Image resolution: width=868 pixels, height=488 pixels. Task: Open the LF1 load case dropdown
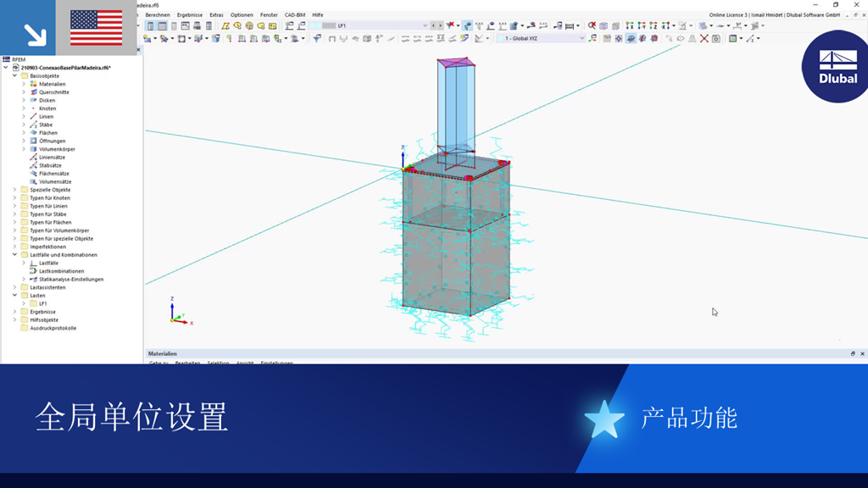coord(425,25)
